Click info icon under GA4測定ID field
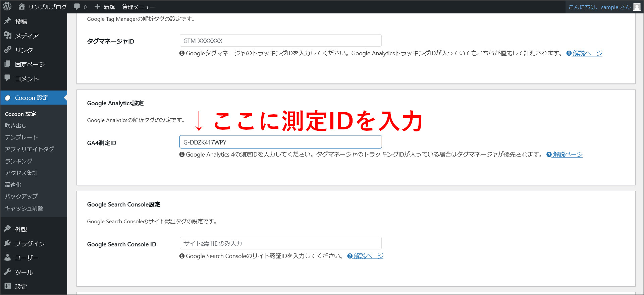The width and height of the screenshot is (644, 295). click(182, 155)
